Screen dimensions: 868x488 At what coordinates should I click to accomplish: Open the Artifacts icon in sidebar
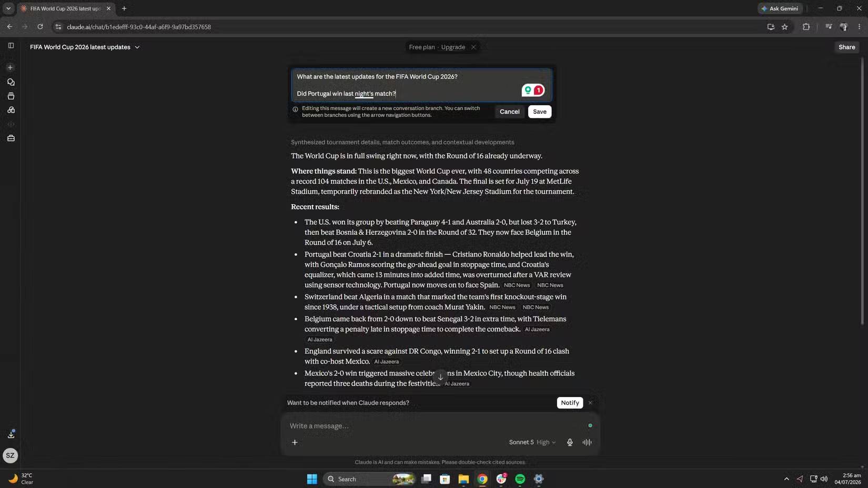(x=11, y=110)
